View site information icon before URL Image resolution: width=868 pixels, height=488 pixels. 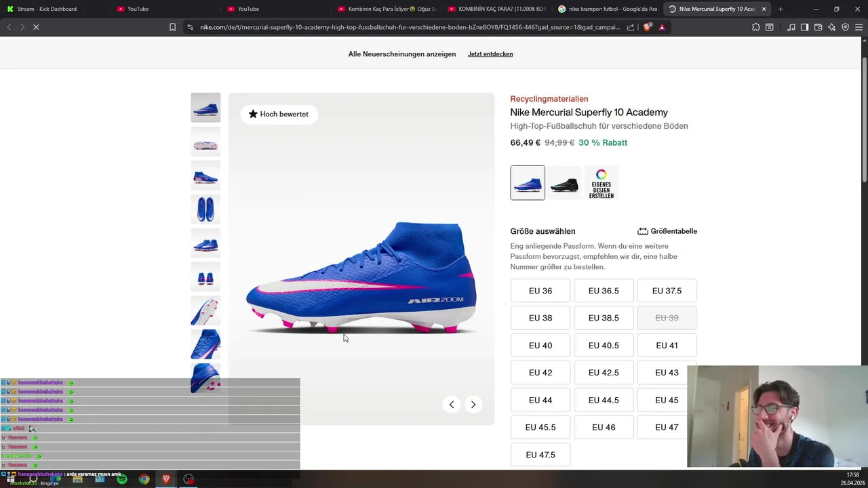(190, 27)
